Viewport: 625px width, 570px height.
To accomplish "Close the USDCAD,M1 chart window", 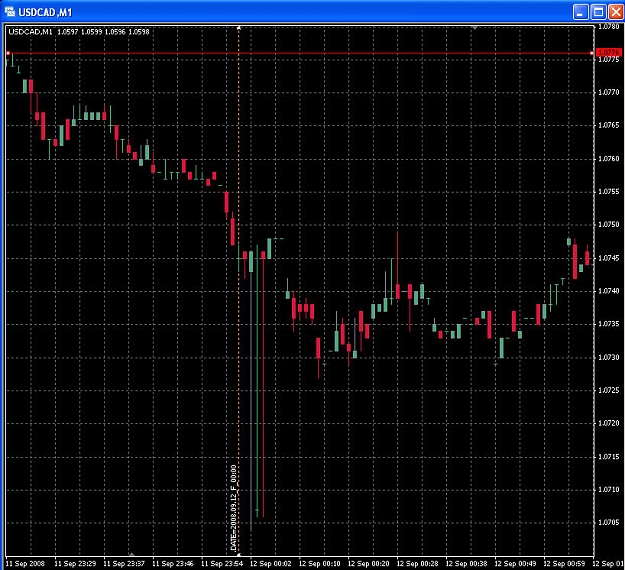I will (616, 12).
